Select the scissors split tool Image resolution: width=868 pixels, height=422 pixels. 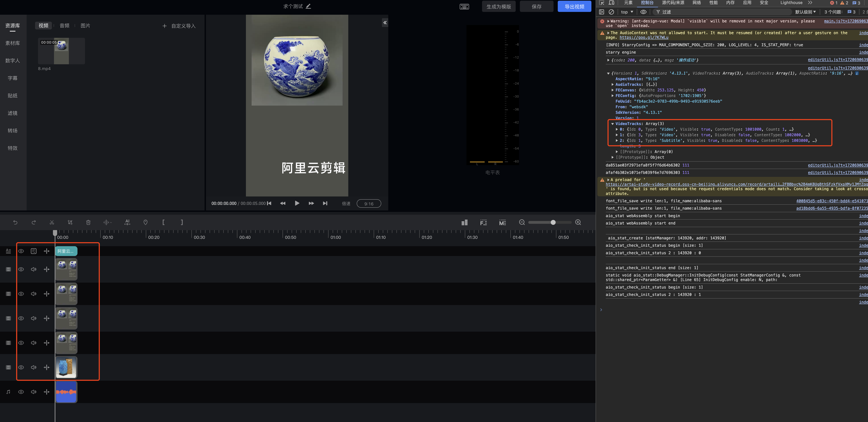coord(52,222)
